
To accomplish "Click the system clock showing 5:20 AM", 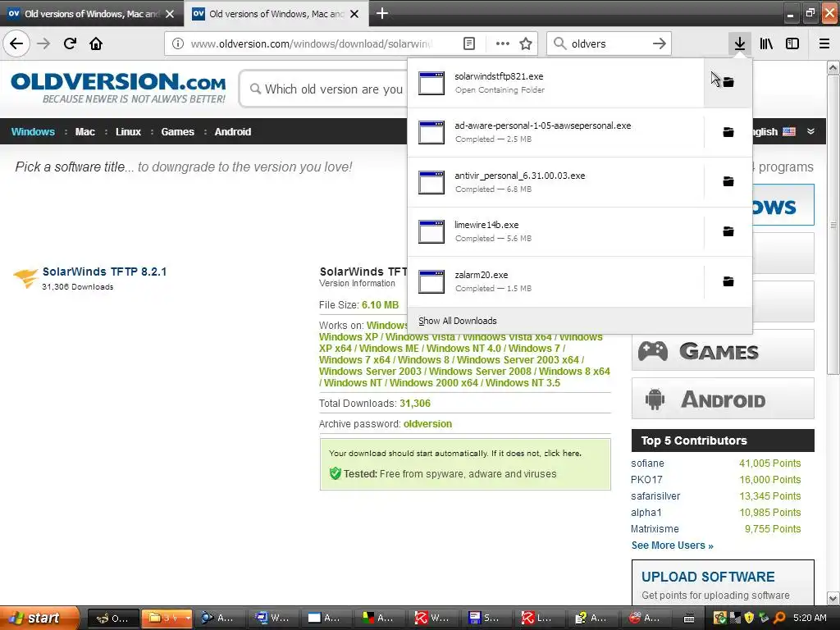I will point(810,618).
